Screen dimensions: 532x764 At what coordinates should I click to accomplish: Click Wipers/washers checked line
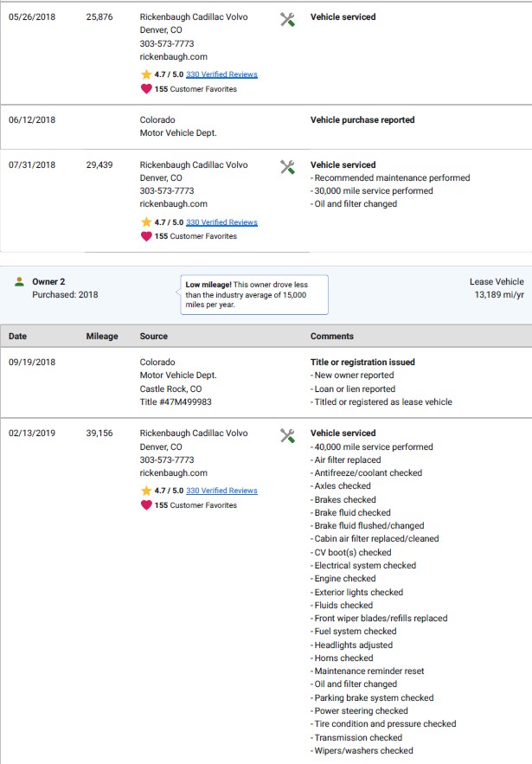click(362, 750)
